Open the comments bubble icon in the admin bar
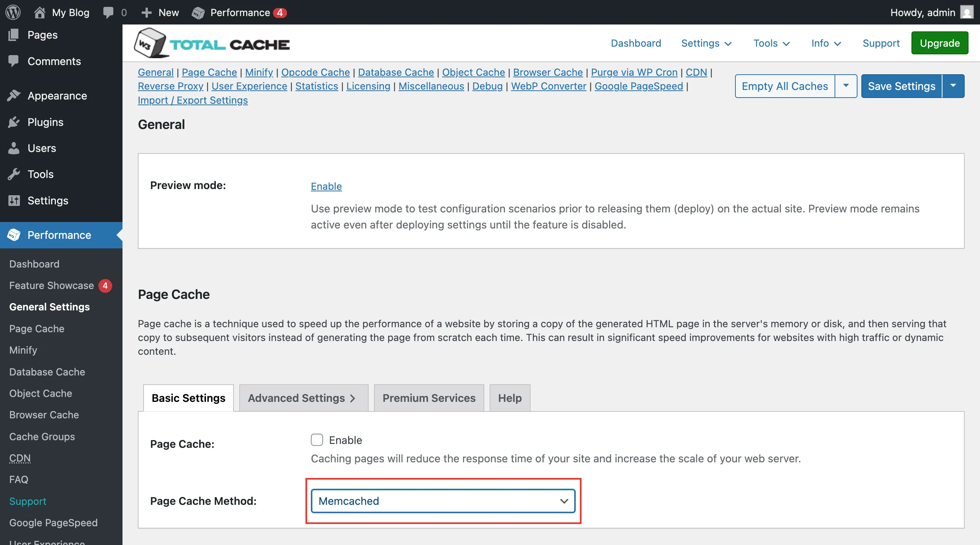The width and height of the screenshot is (980, 545). [x=108, y=12]
